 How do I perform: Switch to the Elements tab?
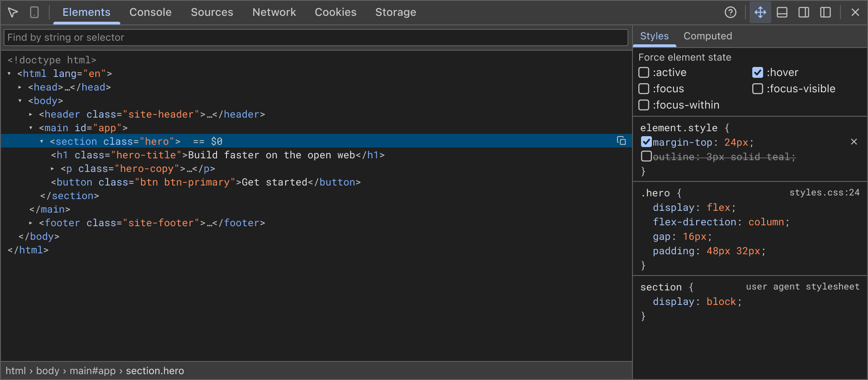pyautogui.click(x=86, y=12)
